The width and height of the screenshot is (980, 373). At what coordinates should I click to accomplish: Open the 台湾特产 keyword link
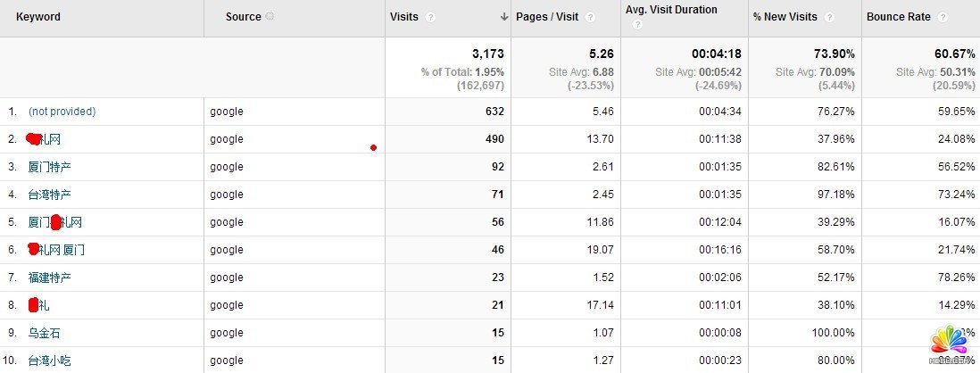[49, 195]
